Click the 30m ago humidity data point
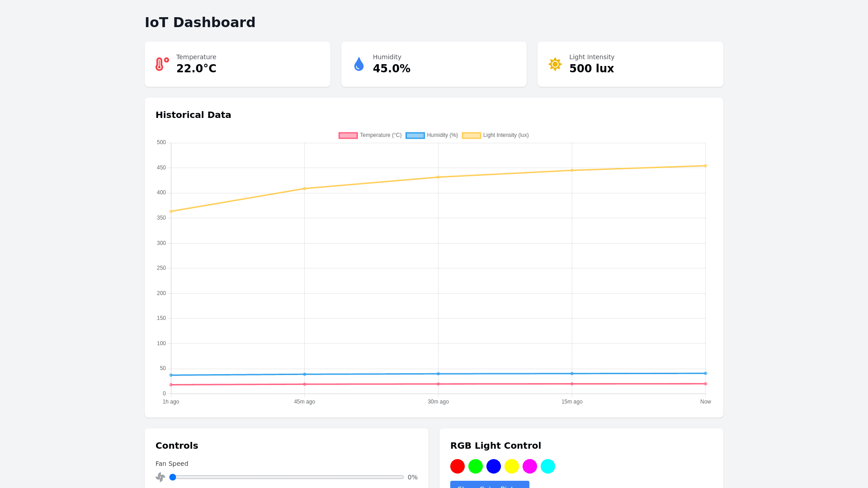 point(438,374)
